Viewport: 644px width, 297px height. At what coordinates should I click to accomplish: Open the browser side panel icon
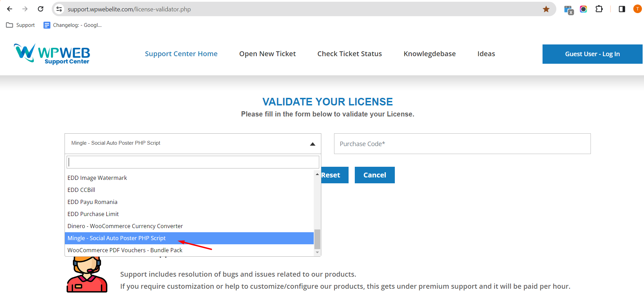(622, 9)
